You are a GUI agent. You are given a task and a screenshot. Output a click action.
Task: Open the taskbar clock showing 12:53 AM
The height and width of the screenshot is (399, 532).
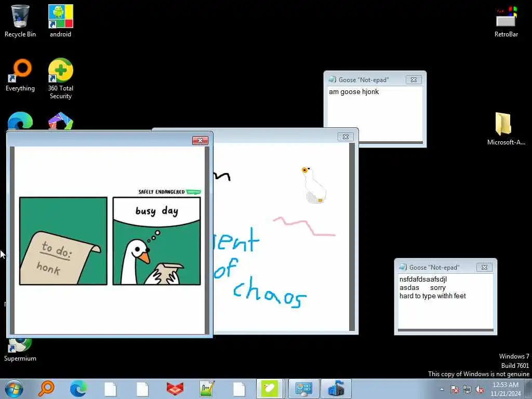(505, 389)
